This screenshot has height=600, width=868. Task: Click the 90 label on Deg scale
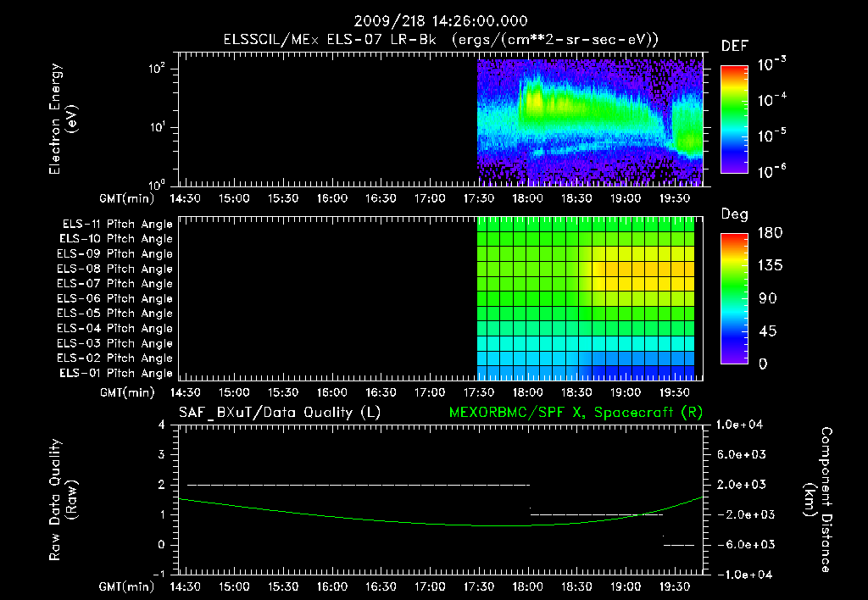[768, 299]
